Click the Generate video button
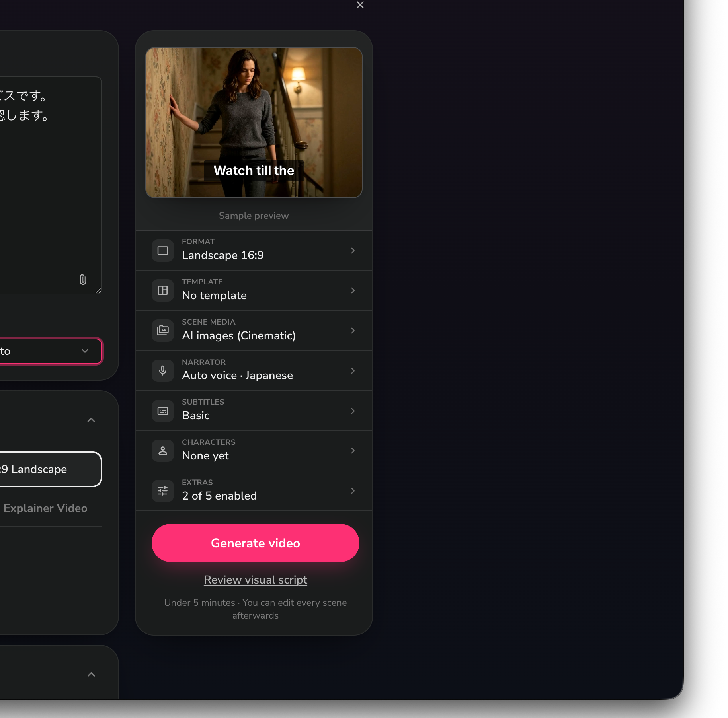728x718 pixels. 256,543
